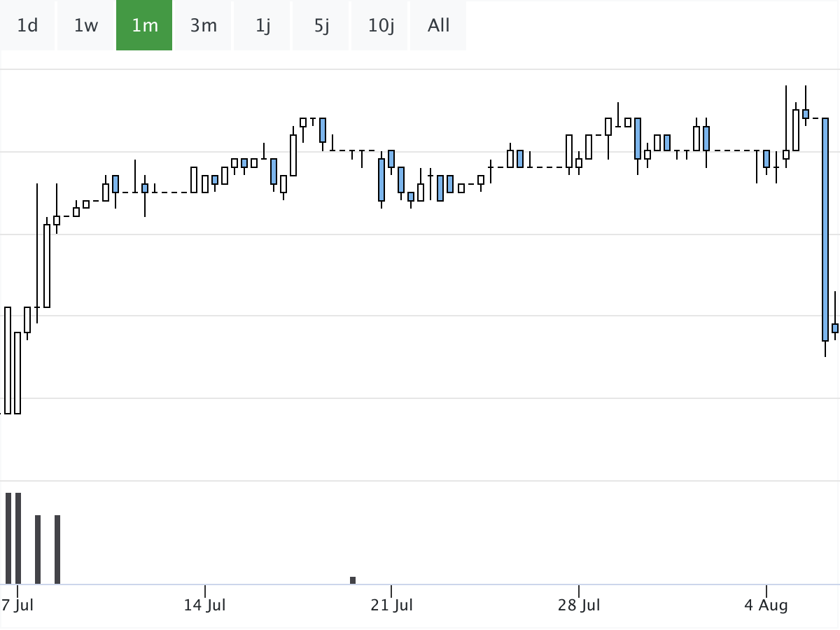The width and height of the screenshot is (840, 630).
Task: Show the 3m chart period
Action: click(203, 26)
